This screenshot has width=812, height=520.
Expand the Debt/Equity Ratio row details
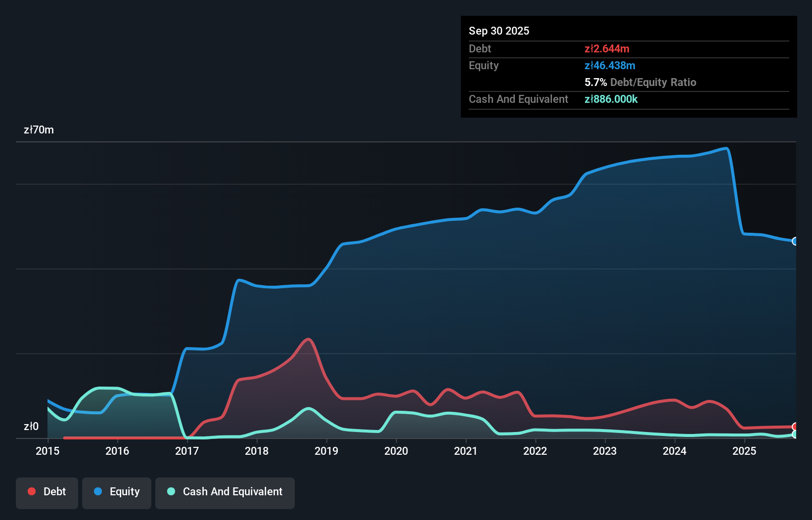640,82
